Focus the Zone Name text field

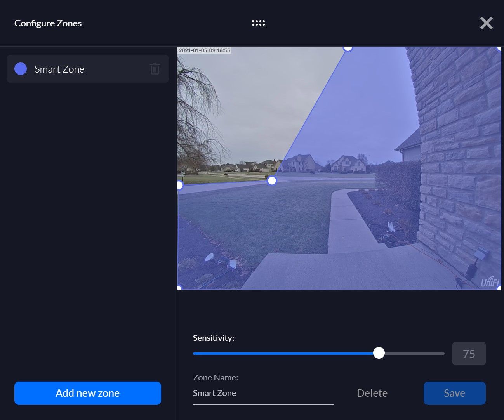(263, 393)
